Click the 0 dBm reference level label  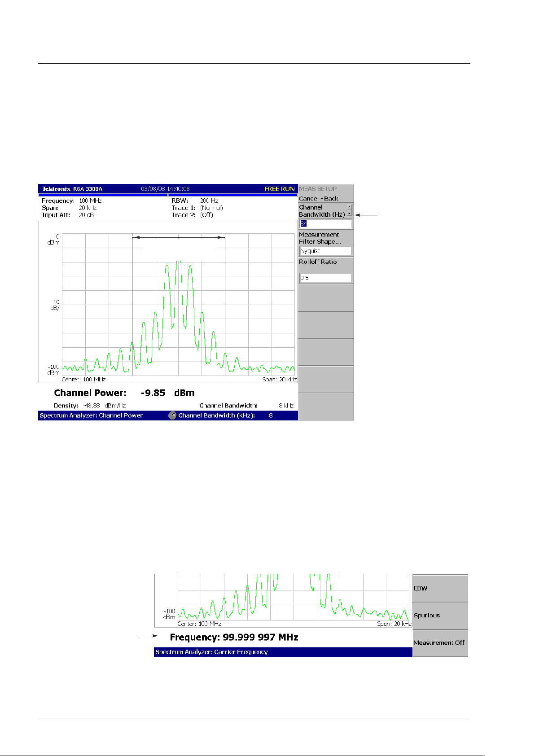(54, 240)
